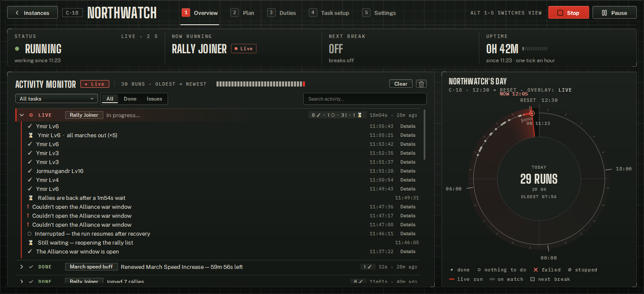Click the hourglass icon on all marches out
Viewport: 644px width, 294px height.
click(x=31, y=135)
